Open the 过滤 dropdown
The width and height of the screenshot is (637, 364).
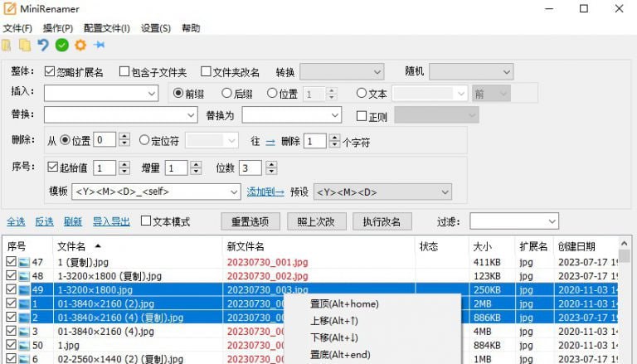click(x=514, y=221)
